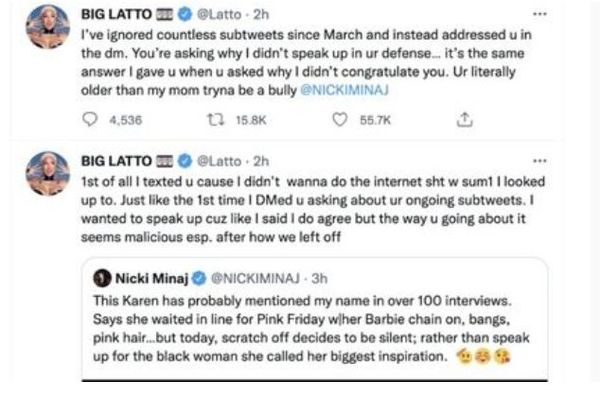Click the Nicki Minaj name in the quoted tweet
Viewport: 600px width, 398px height.
pyautogui.click(x=152, y=278)
